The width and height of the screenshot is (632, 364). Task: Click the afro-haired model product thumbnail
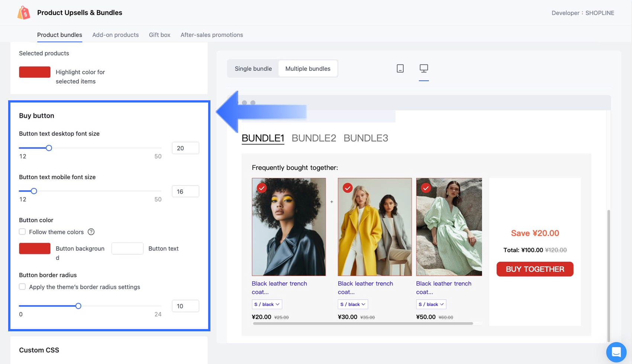pyautogui.click(x=289, y=227)
